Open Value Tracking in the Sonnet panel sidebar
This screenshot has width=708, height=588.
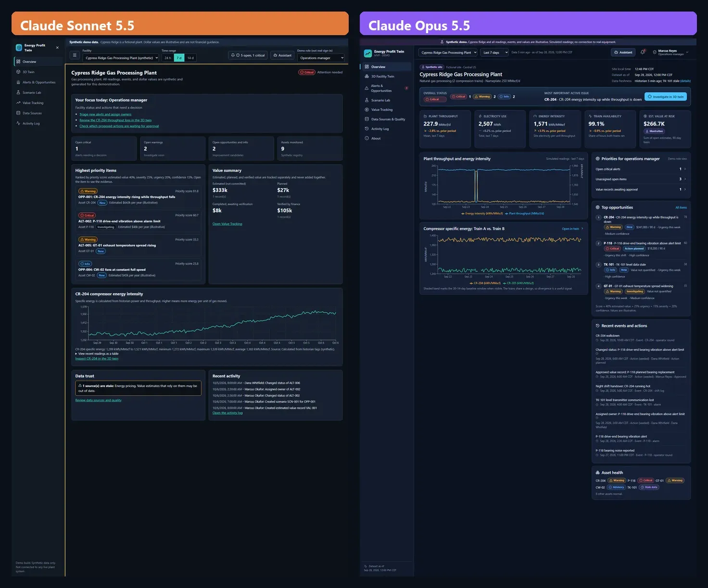coord(38,103)
